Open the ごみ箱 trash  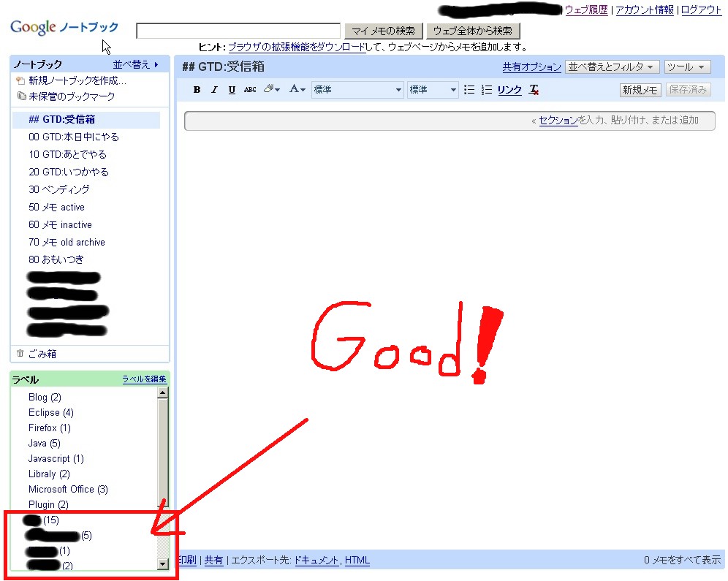click(x=42, y=354)
